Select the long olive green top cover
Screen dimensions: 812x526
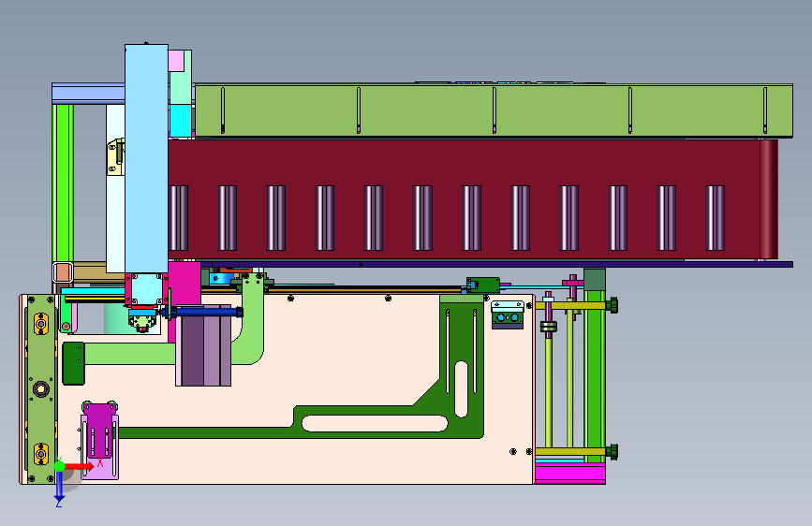pyautogui.click(x=494, y=110)
